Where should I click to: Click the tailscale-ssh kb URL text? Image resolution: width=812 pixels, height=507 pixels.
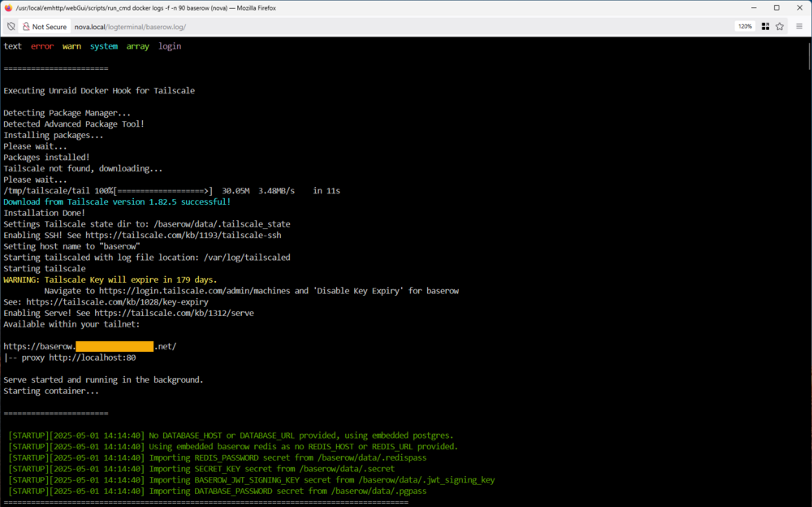pyautogui.click(x=184, y=236)
